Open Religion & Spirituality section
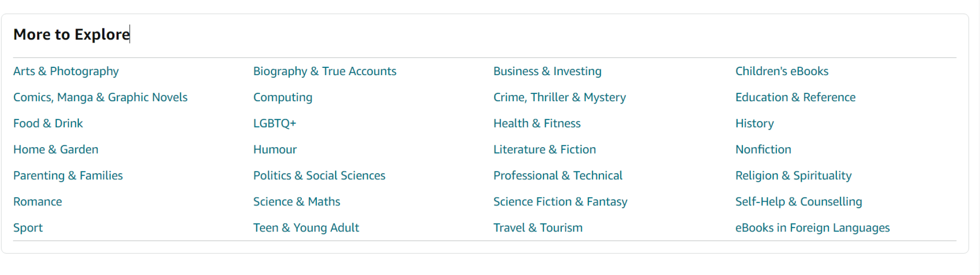 coord(793,176)
